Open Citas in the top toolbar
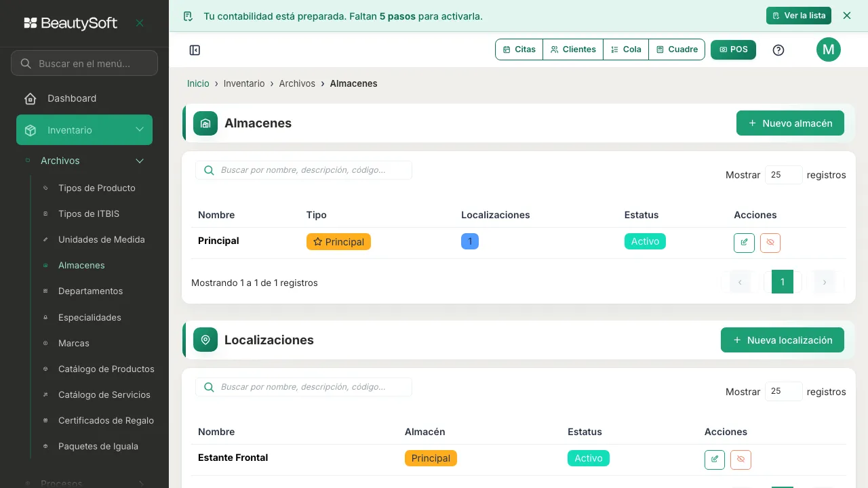Viewport: 868px width, 488px height. (519, 49)
